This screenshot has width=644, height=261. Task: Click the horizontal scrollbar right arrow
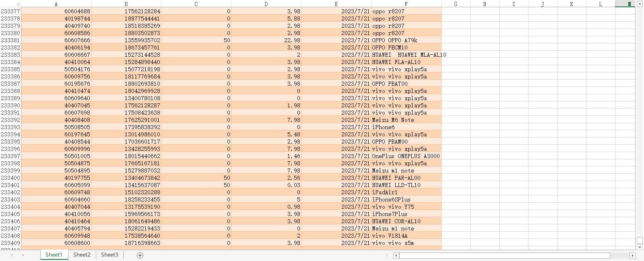[x=632, y=255]
